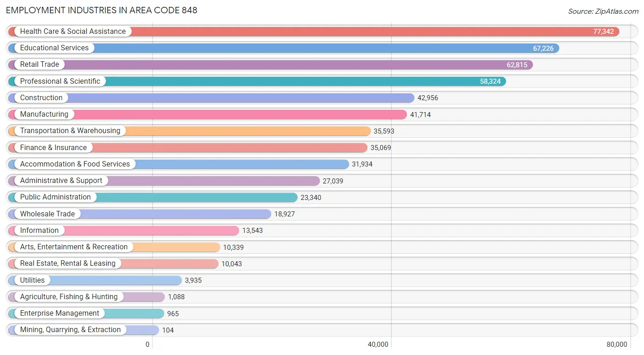The image size is (644, 355).
Task: Click the 965 value
Action: (x=173, y=314)
